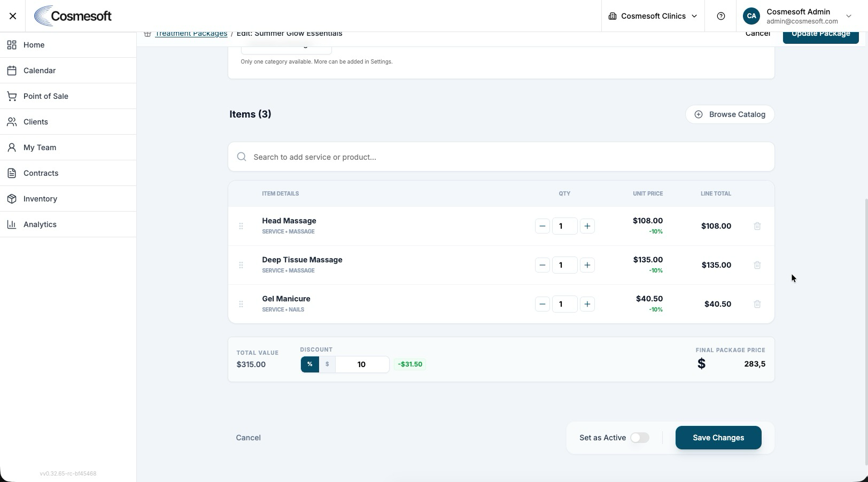This screenshot has width=868, height=482.
Task: Delete the Head Massage item via trash icon
Action: click(757, 226)
